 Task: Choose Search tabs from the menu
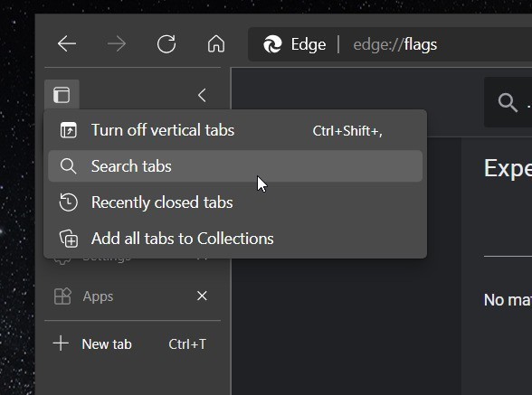pyautogui.click(x=235, y=166)
